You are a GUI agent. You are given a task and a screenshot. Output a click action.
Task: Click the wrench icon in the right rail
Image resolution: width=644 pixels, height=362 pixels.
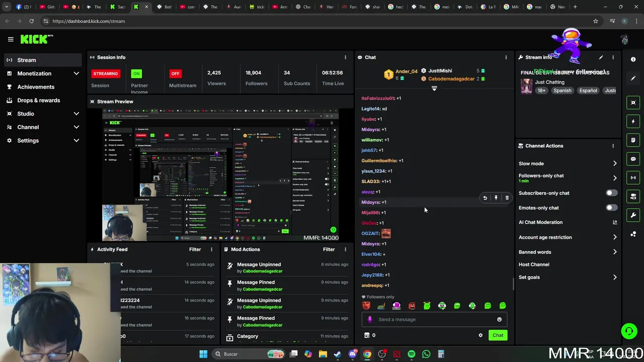pos(633,215)
